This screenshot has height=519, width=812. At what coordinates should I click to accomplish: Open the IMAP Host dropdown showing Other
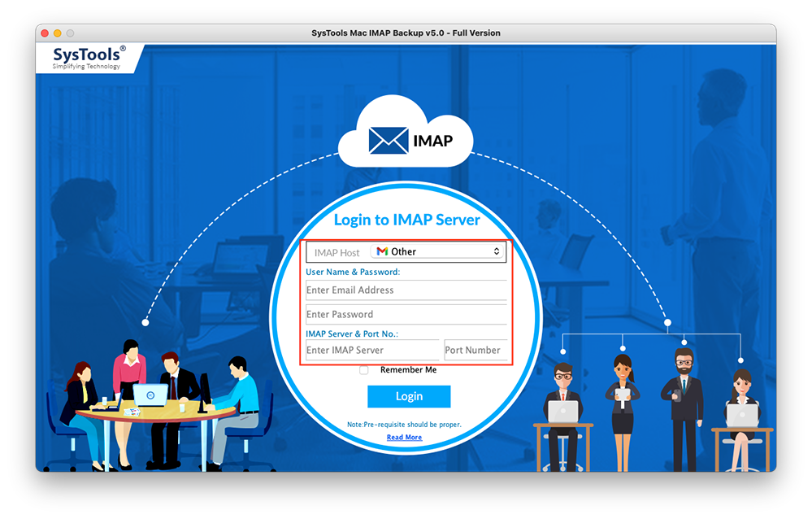437,251
